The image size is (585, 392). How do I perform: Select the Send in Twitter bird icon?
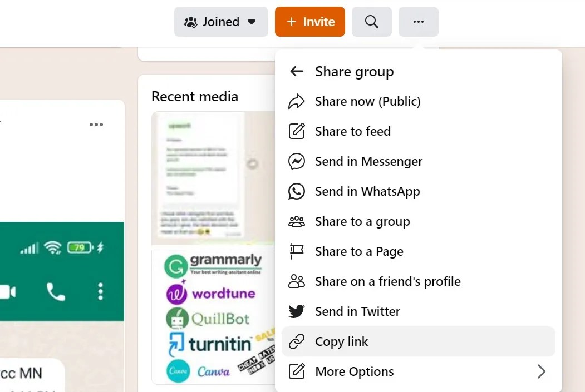[296, 311]
